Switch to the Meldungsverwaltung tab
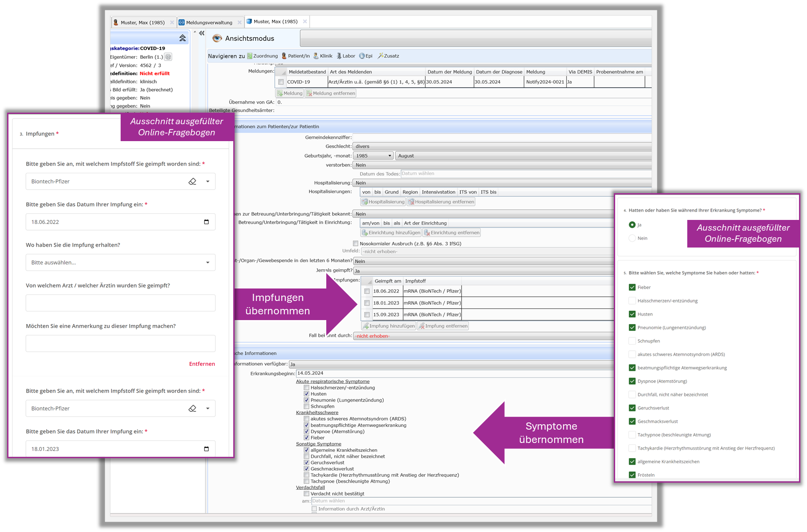807x532 pixels. coord(209,23)
